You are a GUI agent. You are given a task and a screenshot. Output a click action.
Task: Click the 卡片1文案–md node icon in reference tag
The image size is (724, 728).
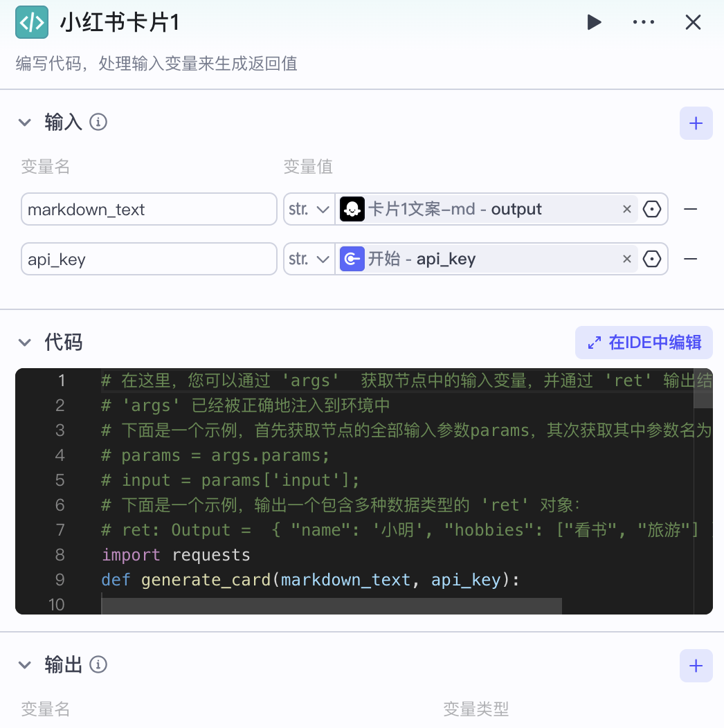point(352,208)
